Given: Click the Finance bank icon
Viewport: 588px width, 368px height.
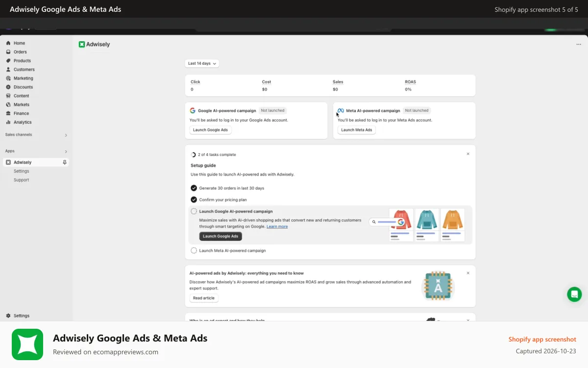Looking at the screenshot, I should [8, 114].
